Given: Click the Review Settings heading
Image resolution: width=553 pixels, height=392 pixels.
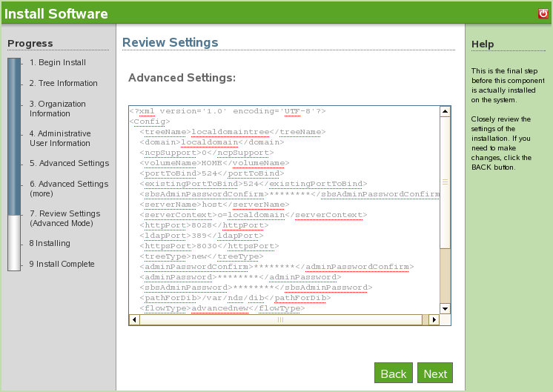Looking at the screenshot, I should tap(170, 42).
